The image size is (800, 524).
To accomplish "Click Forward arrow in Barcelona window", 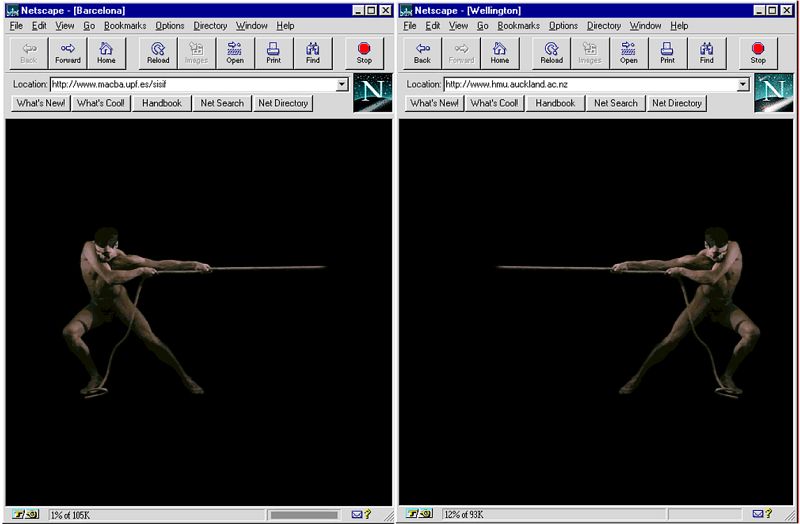I will [x=68, y=53].
